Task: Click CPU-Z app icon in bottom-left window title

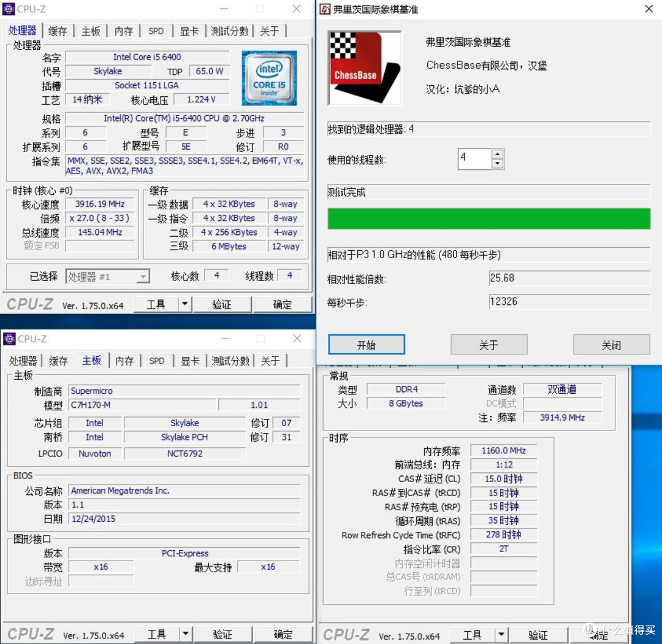Action: click(9, 339)
